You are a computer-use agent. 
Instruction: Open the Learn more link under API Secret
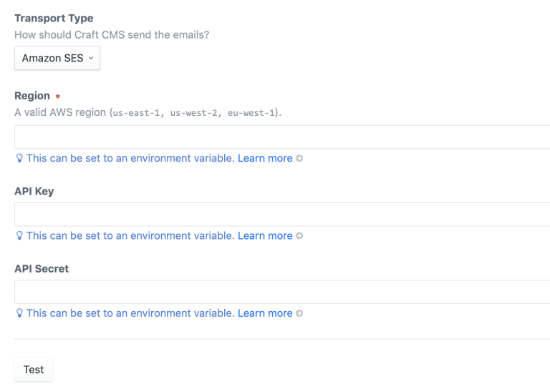[265, 313]
